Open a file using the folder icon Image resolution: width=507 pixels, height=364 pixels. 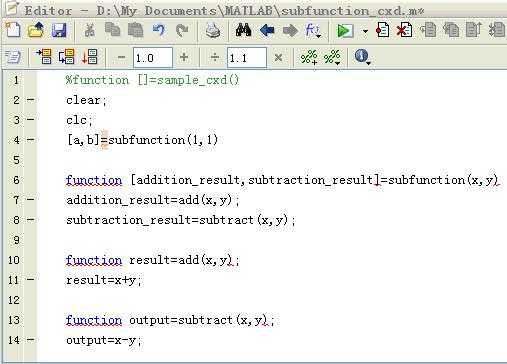[x=36, y=30]
